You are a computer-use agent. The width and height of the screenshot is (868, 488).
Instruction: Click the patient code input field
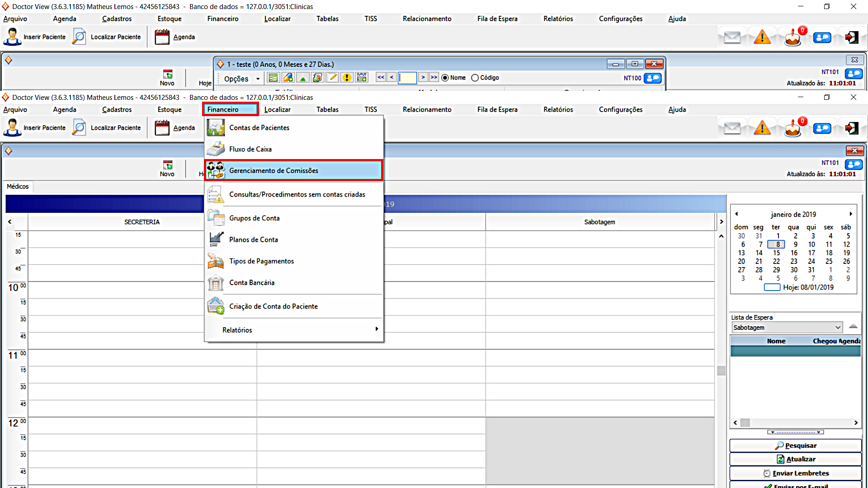pyautogui.click(x=407, y=78)
